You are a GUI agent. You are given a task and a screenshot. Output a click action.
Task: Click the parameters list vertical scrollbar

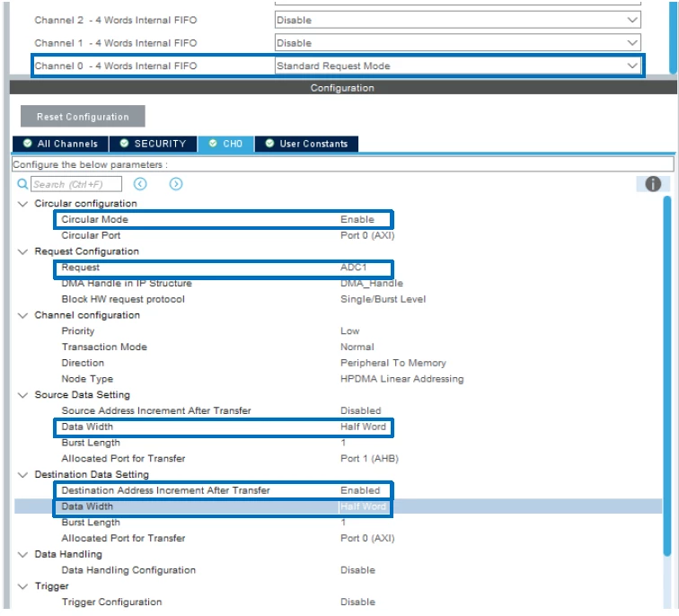point(668,374)
